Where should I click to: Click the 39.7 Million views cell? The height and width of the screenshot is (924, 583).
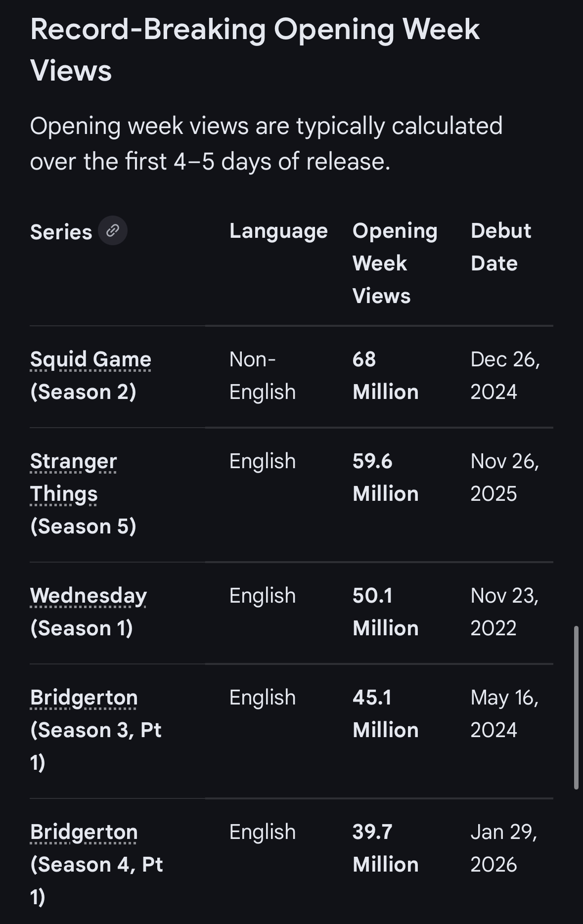point(385,848)
